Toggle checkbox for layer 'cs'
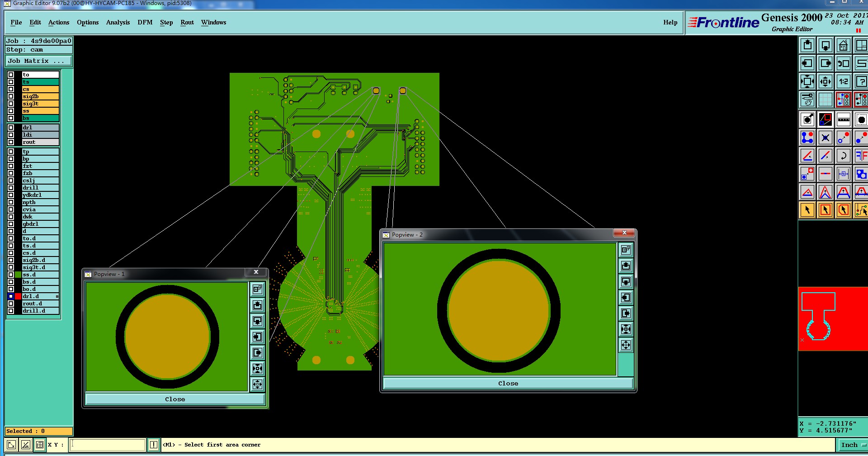 click(11, 89)
